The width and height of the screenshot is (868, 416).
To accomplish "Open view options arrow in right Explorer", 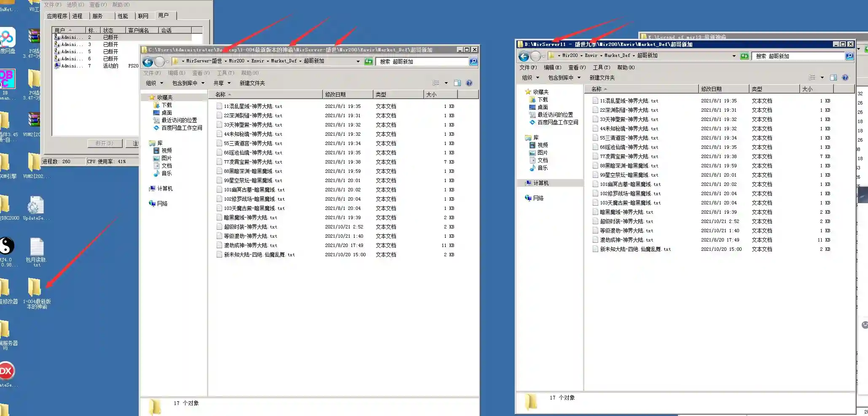I will (822, 78).
